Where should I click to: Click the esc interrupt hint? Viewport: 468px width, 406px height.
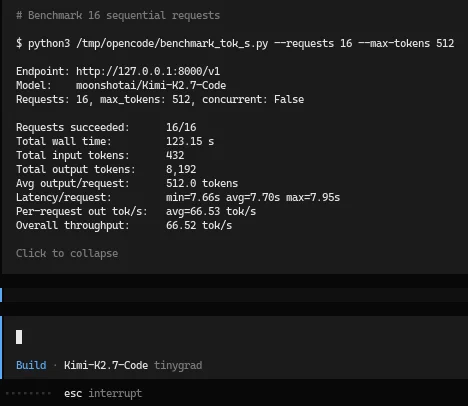click(x=103, y=393)
